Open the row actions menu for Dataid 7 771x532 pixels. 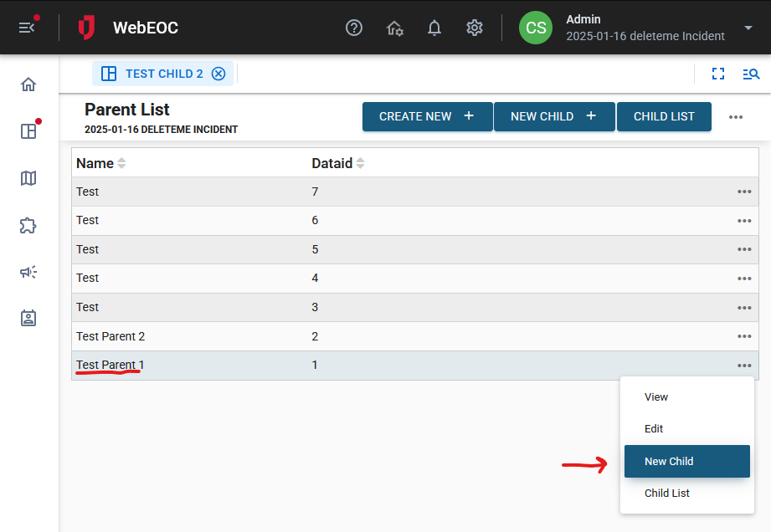[x=743, y=192]
